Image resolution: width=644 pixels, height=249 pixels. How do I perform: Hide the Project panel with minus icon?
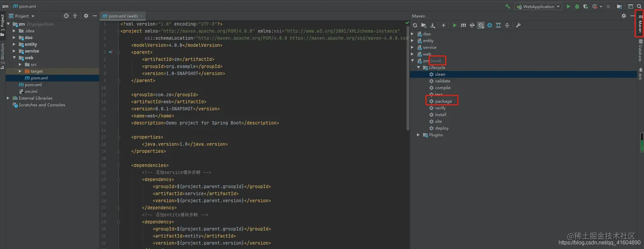(x=94, y=16)
